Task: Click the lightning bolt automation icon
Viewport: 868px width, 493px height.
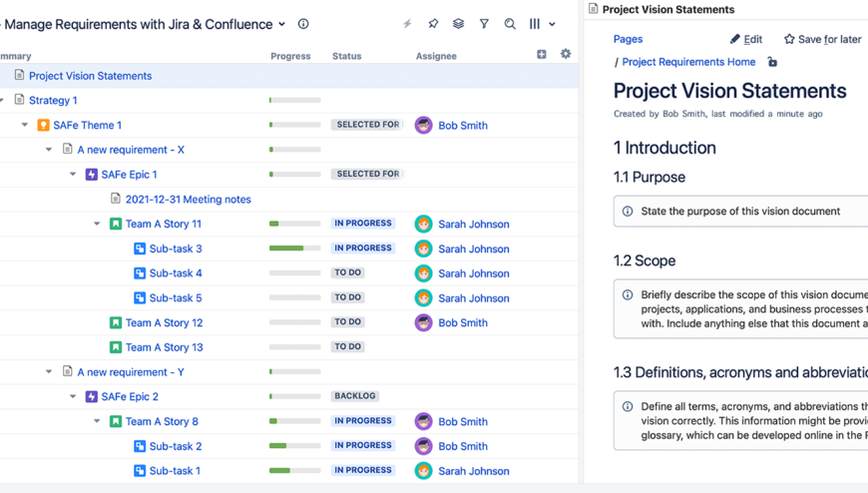Action: tap(407, 24)
